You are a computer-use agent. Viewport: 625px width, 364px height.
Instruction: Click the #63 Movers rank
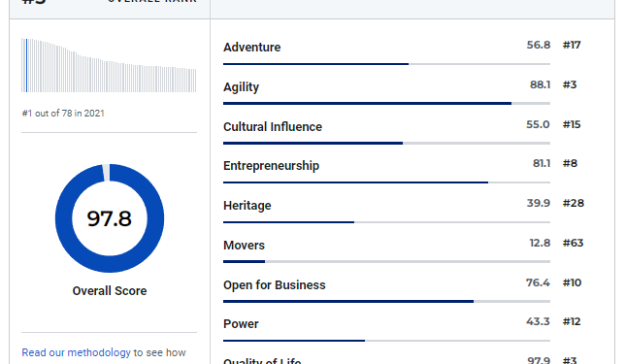[x=574, y=243]
